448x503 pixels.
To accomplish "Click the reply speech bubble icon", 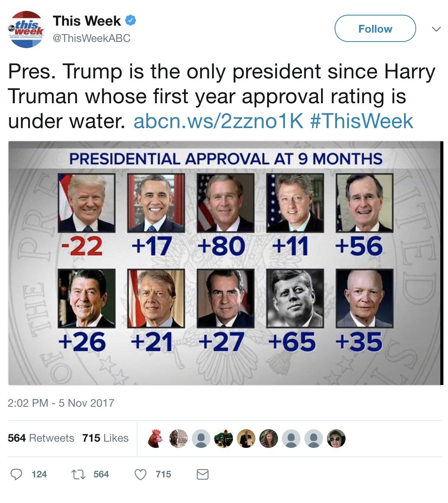I will click(x=16, y=474).
